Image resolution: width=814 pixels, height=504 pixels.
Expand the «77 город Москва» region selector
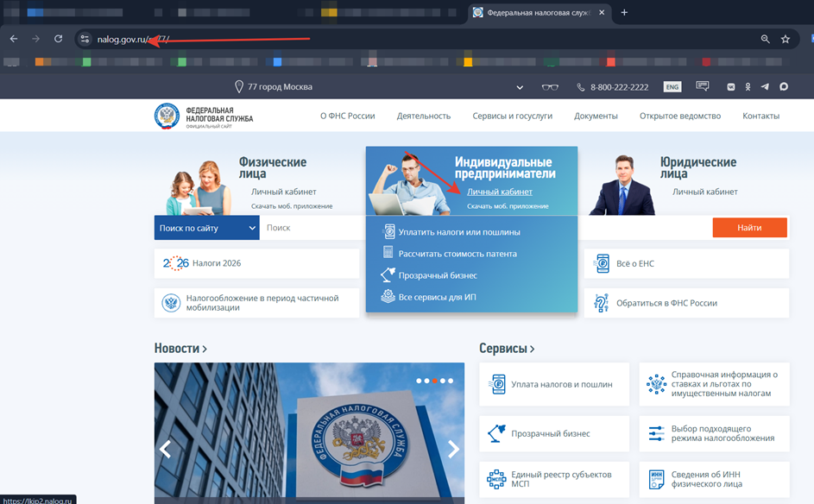tap(521, 87)
